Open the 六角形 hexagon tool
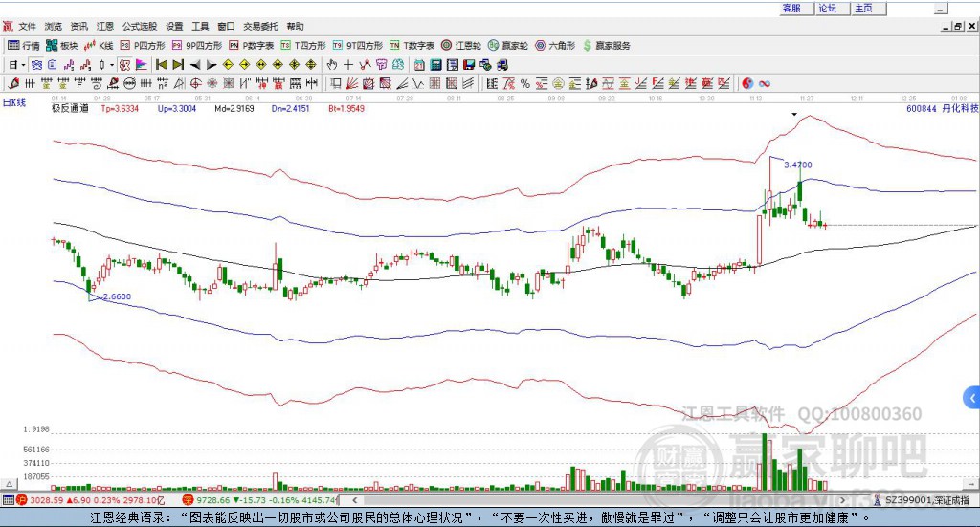The image size is (980, 527). coord(555,45)
